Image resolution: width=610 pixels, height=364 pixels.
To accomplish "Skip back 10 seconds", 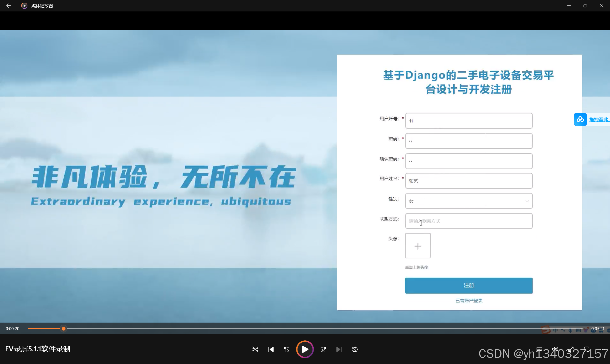I will (x=287, y=349).
